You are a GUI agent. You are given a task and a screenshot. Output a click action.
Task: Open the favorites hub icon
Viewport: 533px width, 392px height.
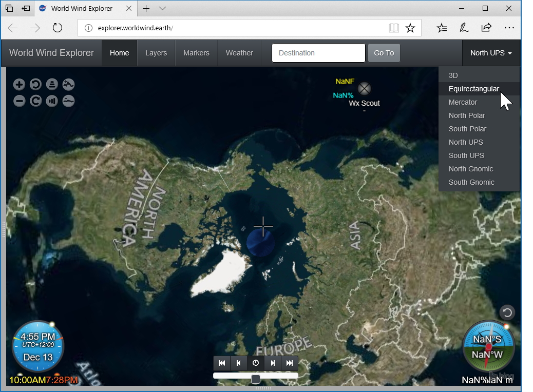click(x=442, y=28)
